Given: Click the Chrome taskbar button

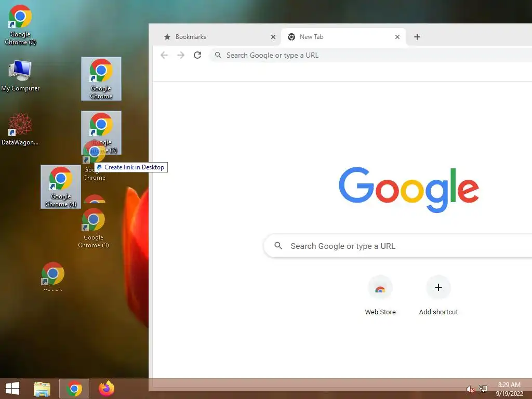Looking at the screenshot, I should click(x=74, y=389).
